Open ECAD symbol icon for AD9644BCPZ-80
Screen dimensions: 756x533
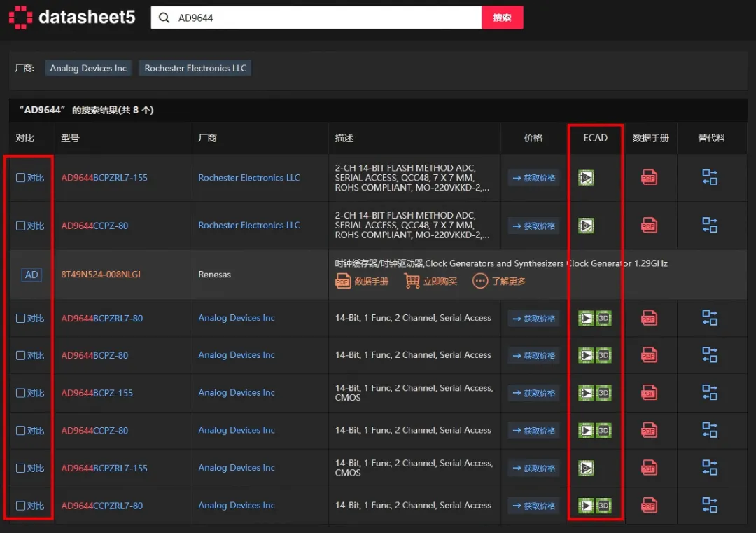pyautogui.click(x=586, y=356)
